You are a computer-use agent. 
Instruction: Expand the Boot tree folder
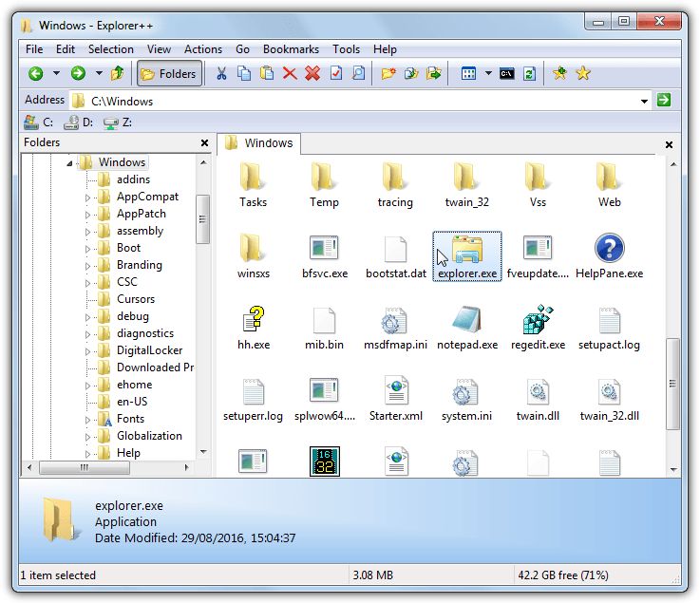click(x=88, y=249)
